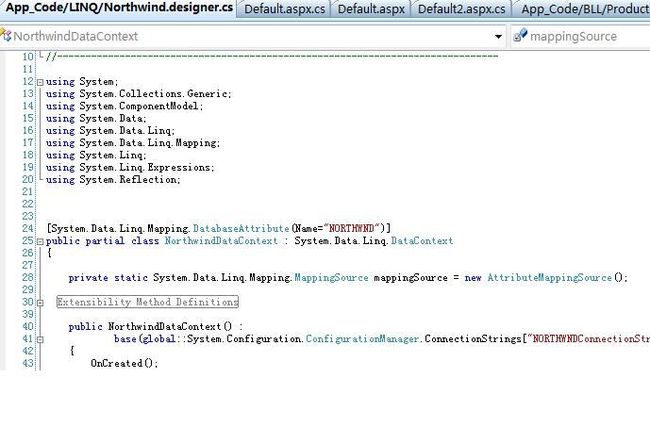Viewport: 650px width, 427px height.
Task: Click 'using System.ComponentModel;' on line 14
Action: pyautogui.click(x=124, y=106)
